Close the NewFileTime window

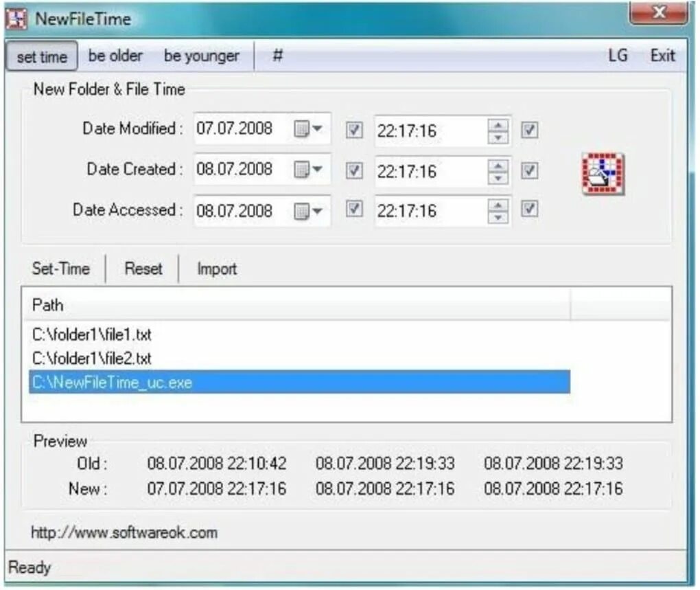pyautogui.click(x=658, y=12)
